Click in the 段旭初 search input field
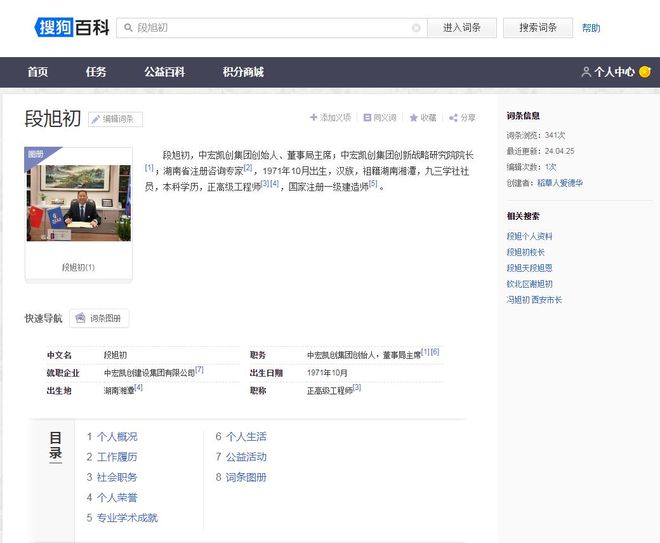The width and height of the screenshot is (660, 543). 271,28
